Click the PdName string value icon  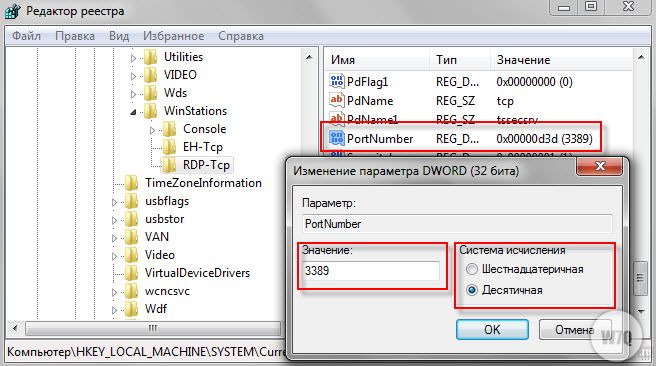pos(337,100)
